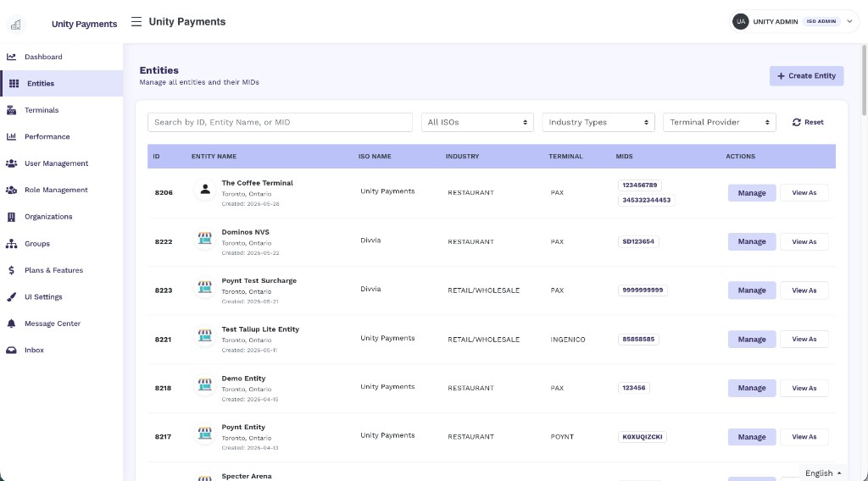Click the Reset refresh icon
Screen dimensions: 868x481
click(796, 122)
